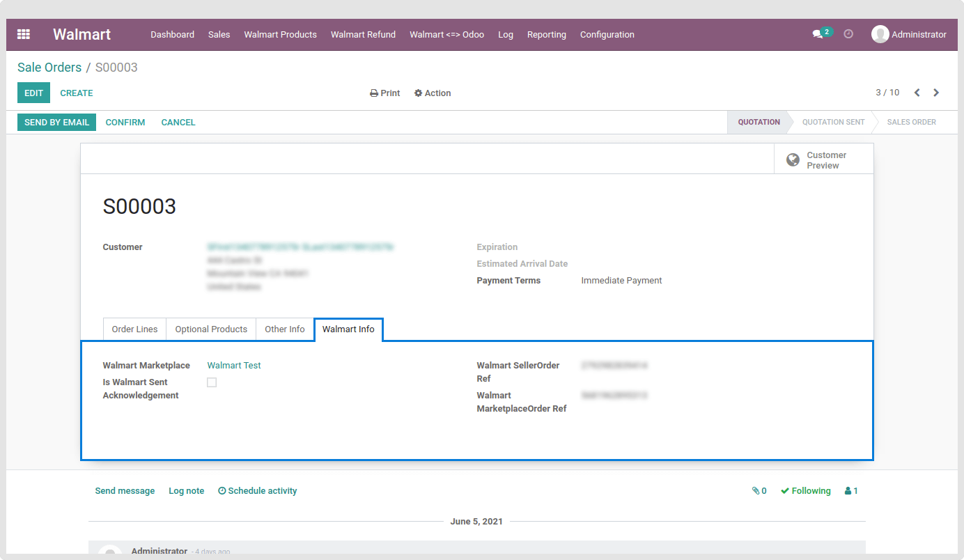964x560 pixels.
Task: Click the QUOTATION status stage
Action: point(759,122)
